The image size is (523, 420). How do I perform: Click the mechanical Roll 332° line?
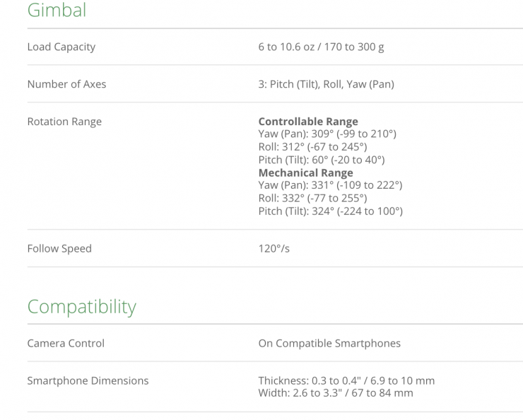pyautogui.click(x=312, y=198)
